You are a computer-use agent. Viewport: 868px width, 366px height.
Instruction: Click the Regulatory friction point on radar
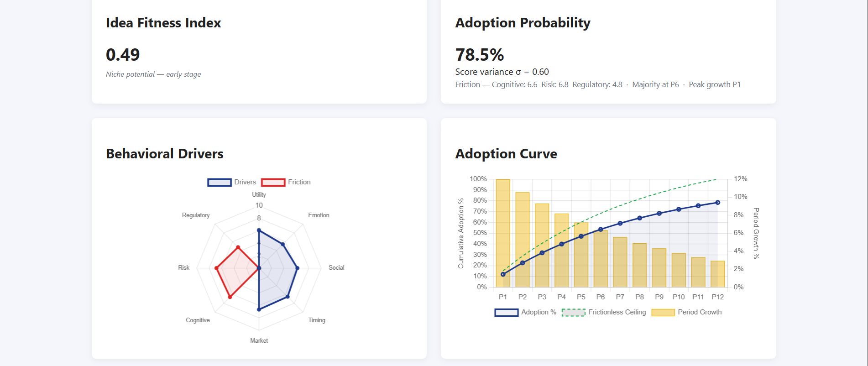pos(238,247)
